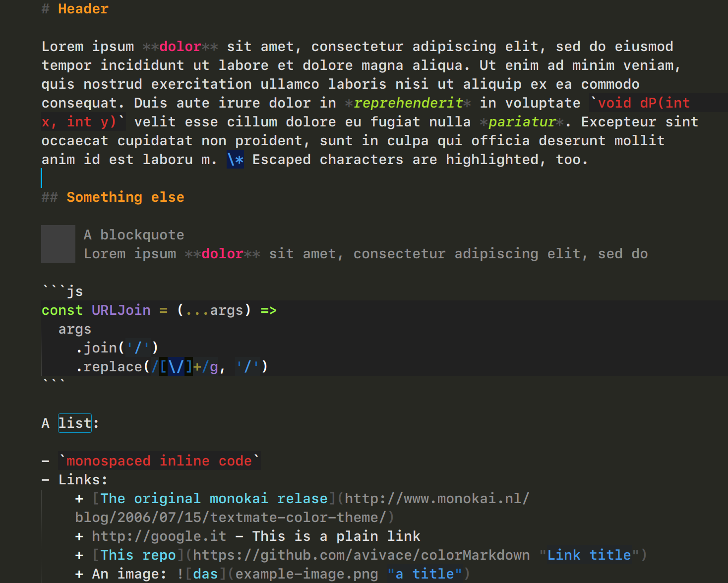Click the 'Link title' string
This screenshot has height=583, width=728.
click(x=589, y=555)
